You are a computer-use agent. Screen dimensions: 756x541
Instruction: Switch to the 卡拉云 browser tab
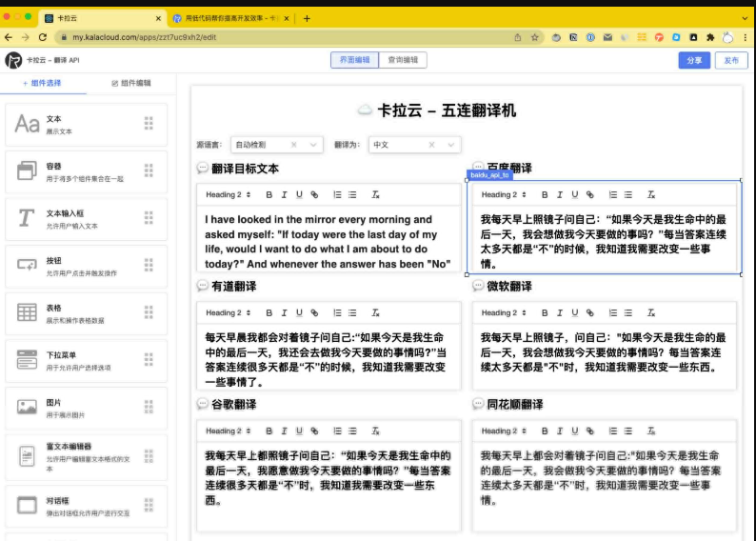(103, 18)
